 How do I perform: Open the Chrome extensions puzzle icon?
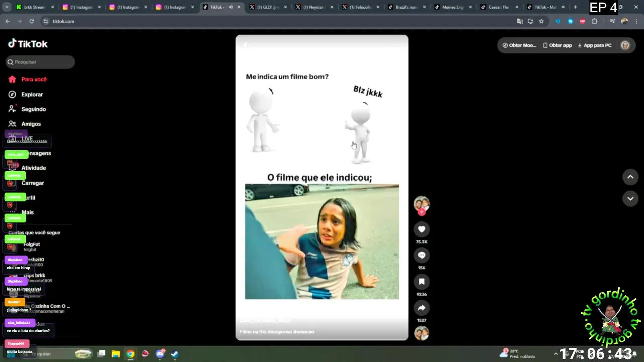click(x=595, y=21)
